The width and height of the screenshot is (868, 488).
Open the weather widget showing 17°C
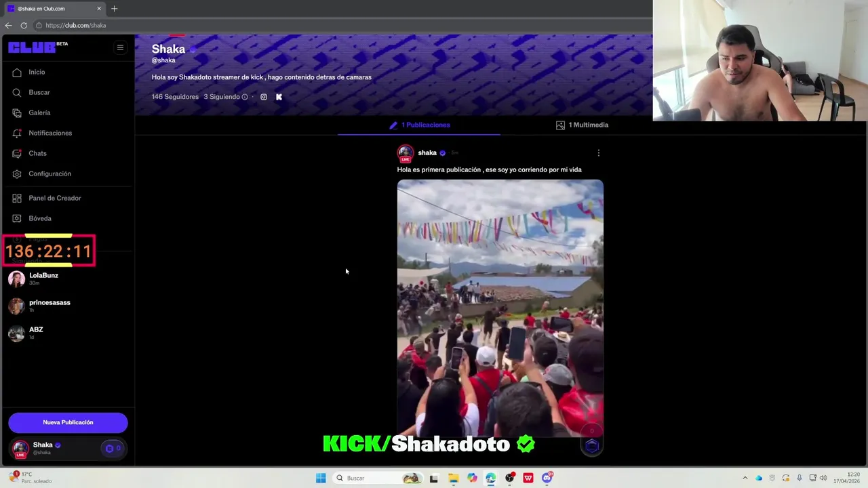click(x=31, y=477)
